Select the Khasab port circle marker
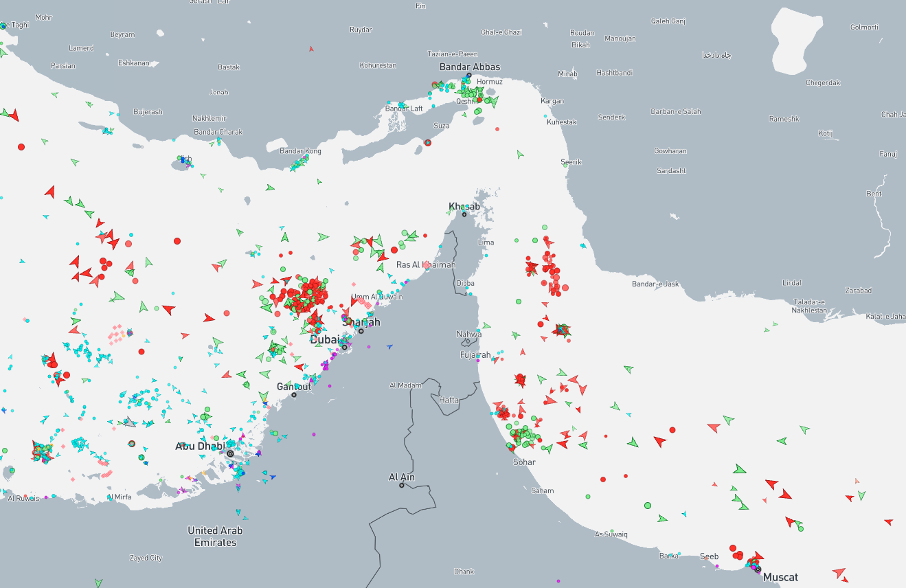This screenshot has width=906, height=588. pos(464,215)
